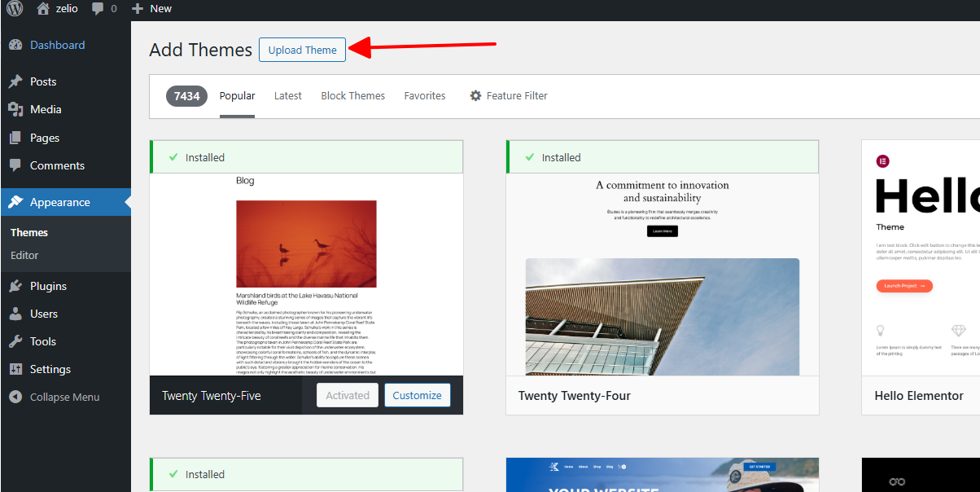980x492 pixels.
Task: Click the Hello Elementor theme name
Action: (x=919, y=395)
